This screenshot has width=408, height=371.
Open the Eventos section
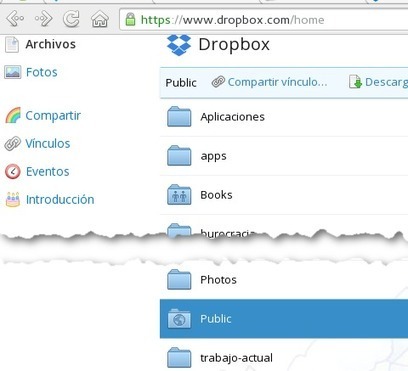coord(48,172)
